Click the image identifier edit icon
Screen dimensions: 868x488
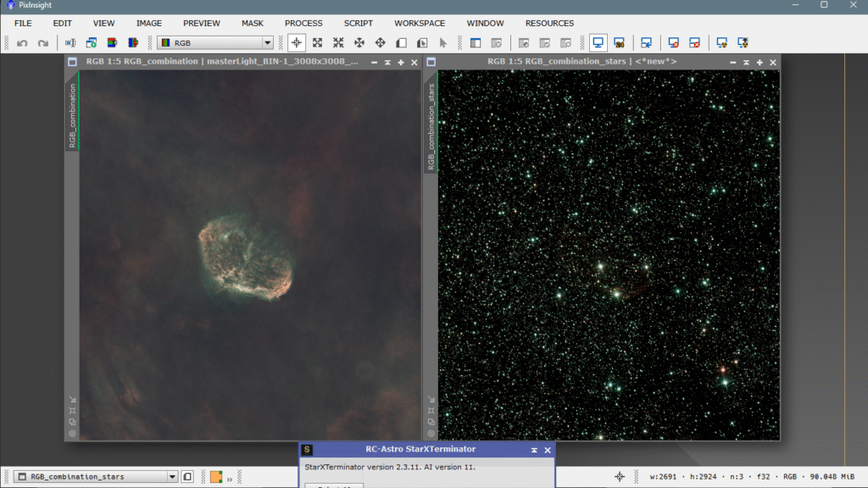[x=70, y=42]
